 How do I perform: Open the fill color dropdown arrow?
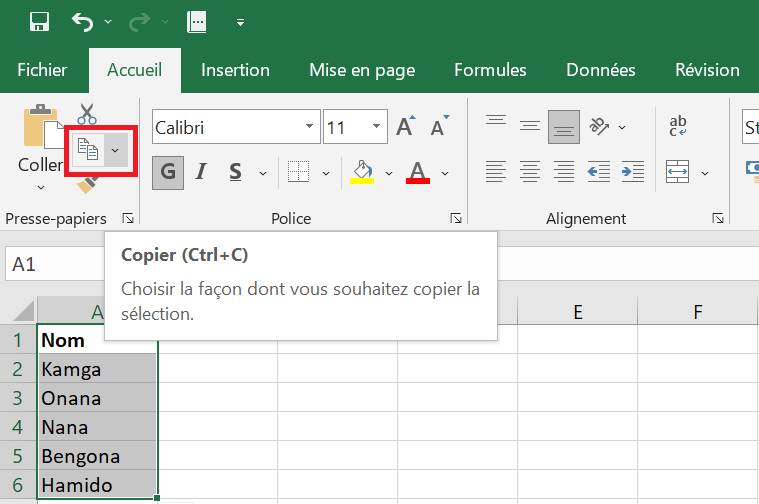389,173
